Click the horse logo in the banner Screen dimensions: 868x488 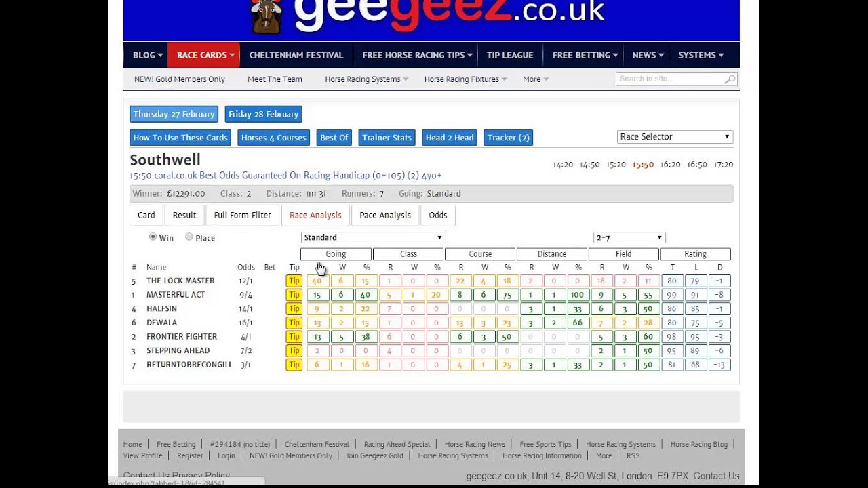267,16
